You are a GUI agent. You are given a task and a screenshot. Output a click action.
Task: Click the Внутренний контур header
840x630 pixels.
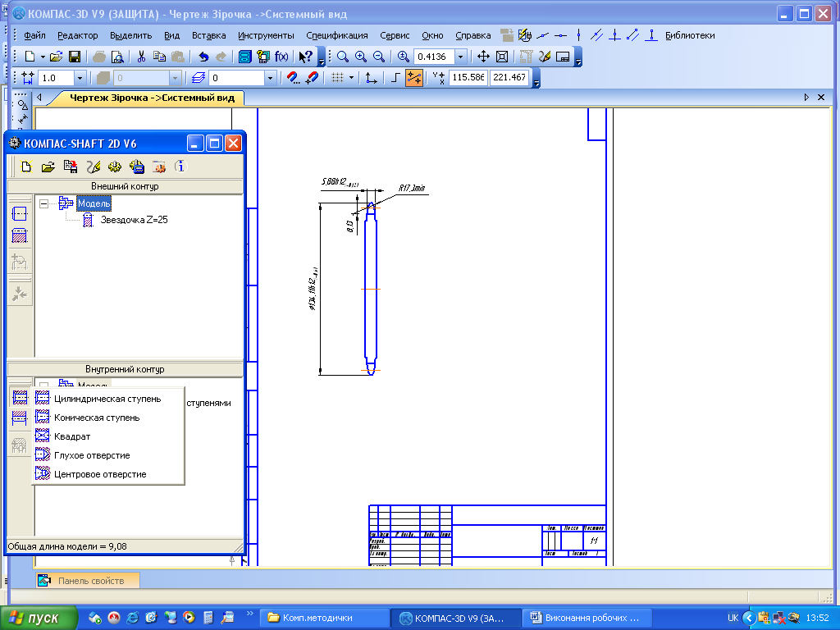coord(125,369)
